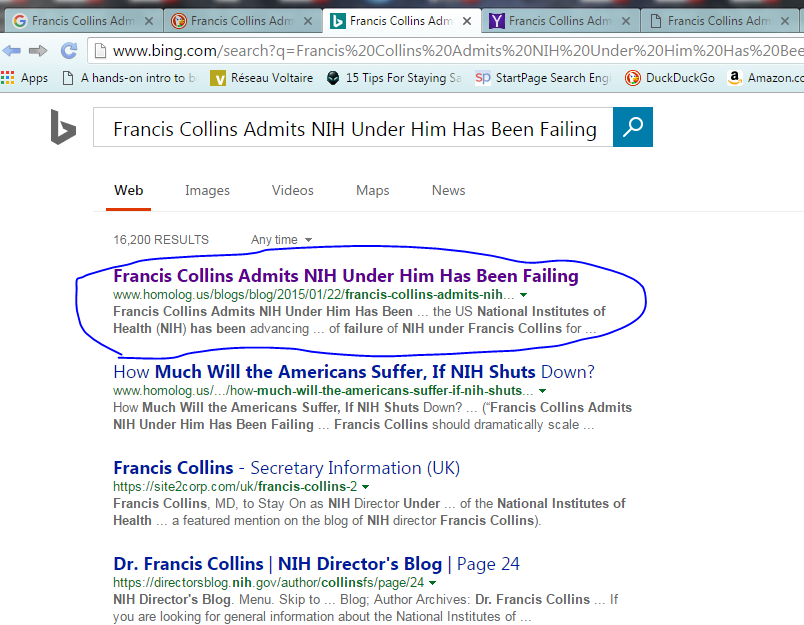Close the first Google browser tab
Image resolution: width=804 pixels, height=625 pixels.
149,20
